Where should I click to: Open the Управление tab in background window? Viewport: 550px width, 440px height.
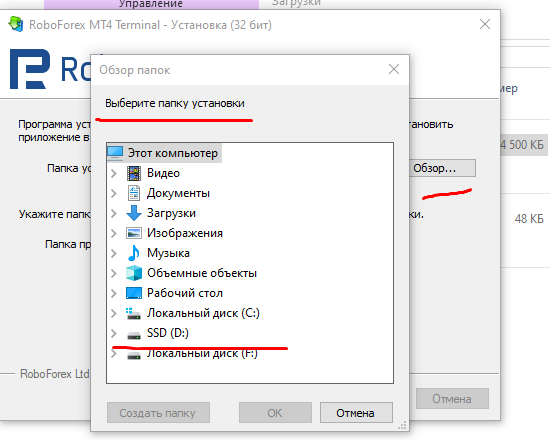click(x=151, y=4)
